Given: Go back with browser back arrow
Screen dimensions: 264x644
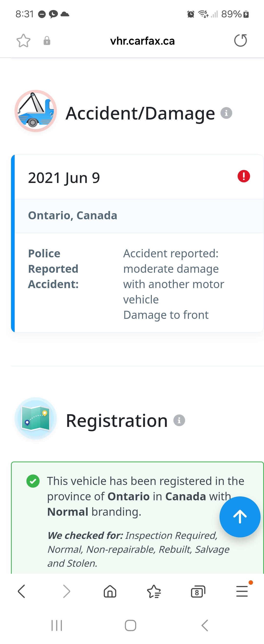Looking at the screenshot, I should pos(22,592).
